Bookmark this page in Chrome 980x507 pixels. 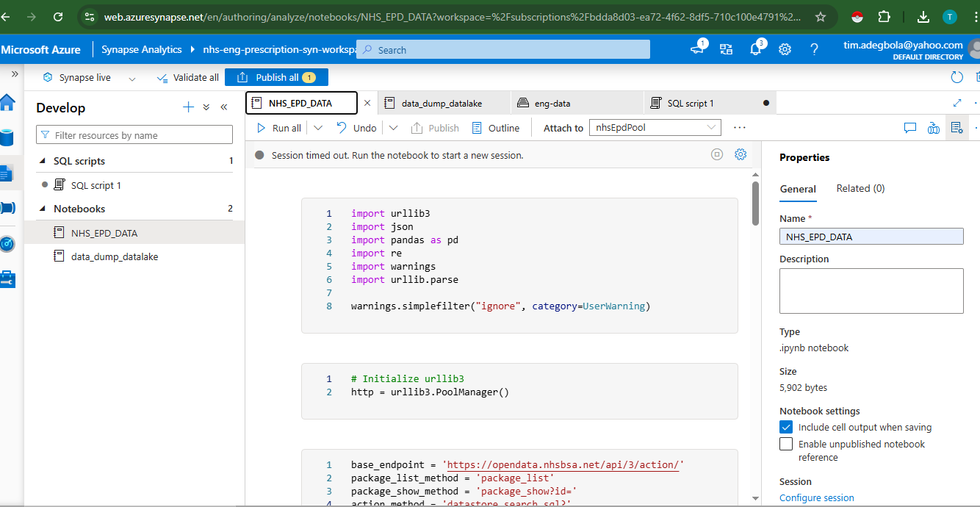click(x=821, y=16)
